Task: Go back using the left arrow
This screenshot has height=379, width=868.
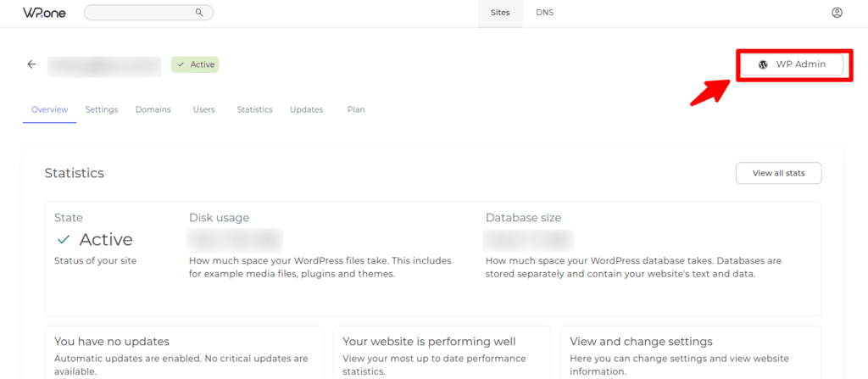Action: [31, 64]
